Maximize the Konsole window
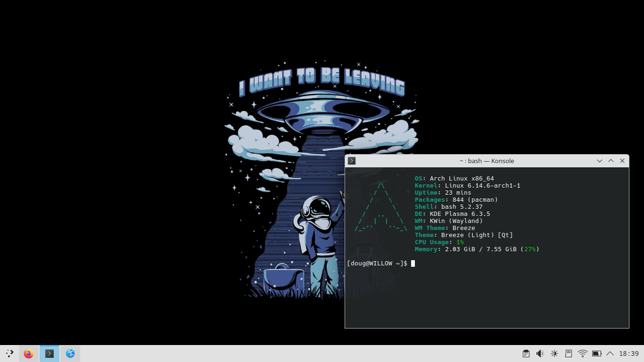644x362 pixels. pos(611,161)
